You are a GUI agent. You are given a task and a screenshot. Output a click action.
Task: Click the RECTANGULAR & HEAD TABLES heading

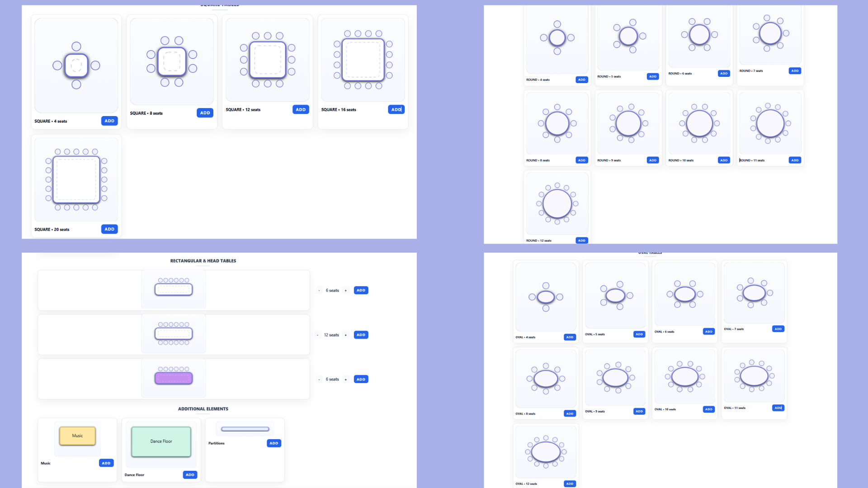(x=203, y=261)
